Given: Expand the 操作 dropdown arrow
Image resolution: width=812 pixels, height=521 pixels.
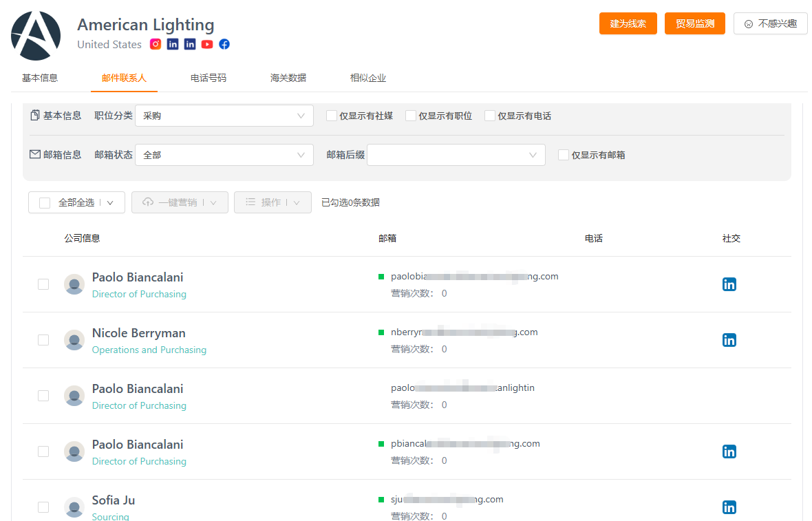Looking at the screenshot, I should point(297,202).
